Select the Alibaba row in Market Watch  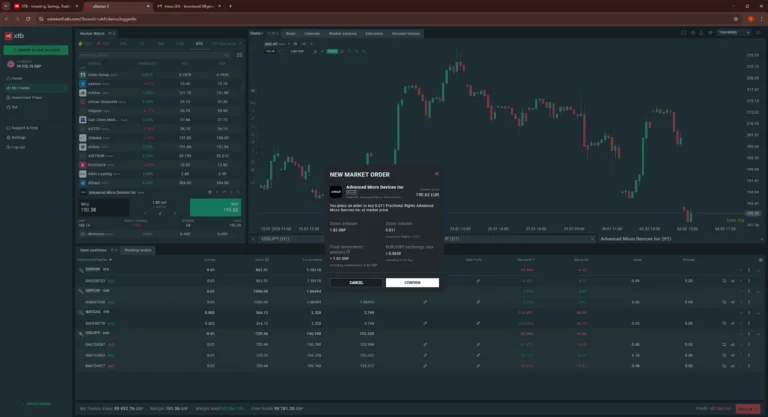160,138
